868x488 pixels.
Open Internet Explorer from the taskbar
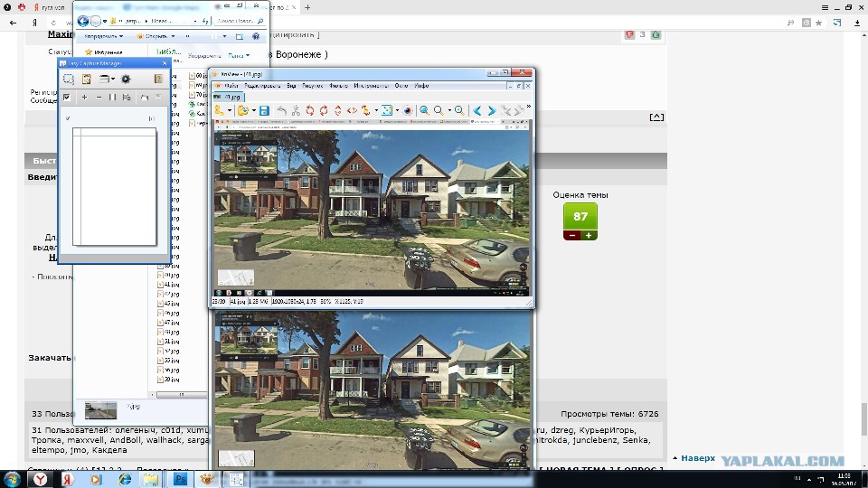[x=125, y=479]
